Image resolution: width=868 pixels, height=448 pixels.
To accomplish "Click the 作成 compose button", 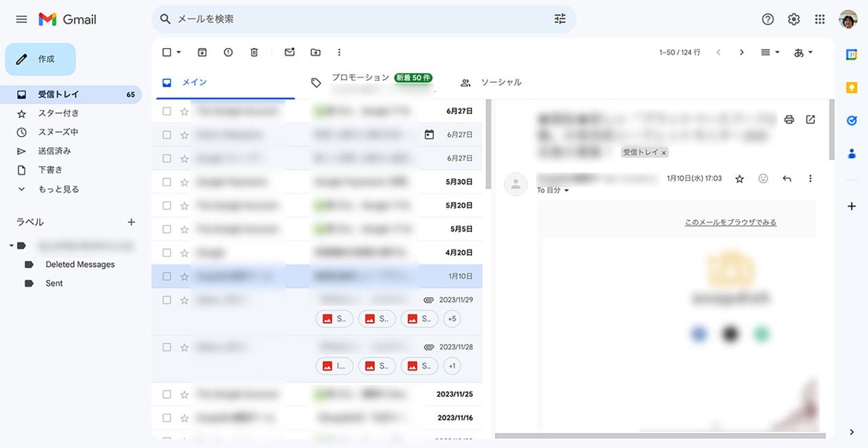I will click(40, 59).
